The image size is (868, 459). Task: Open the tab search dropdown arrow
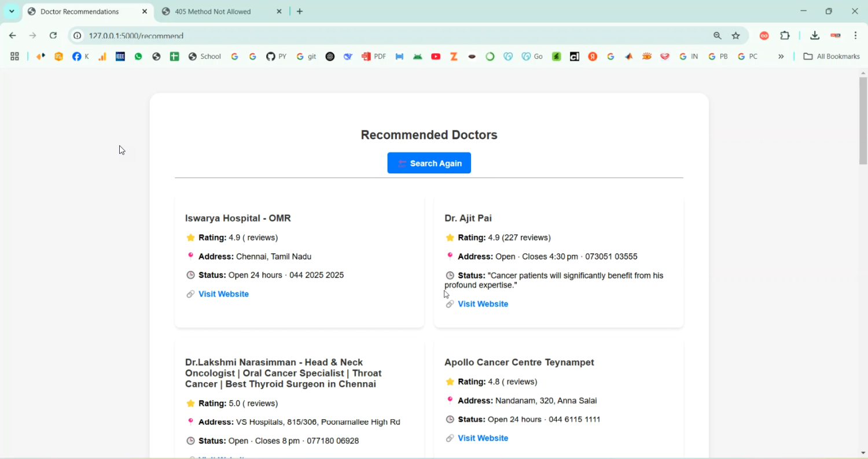click(x=12, y=11)
